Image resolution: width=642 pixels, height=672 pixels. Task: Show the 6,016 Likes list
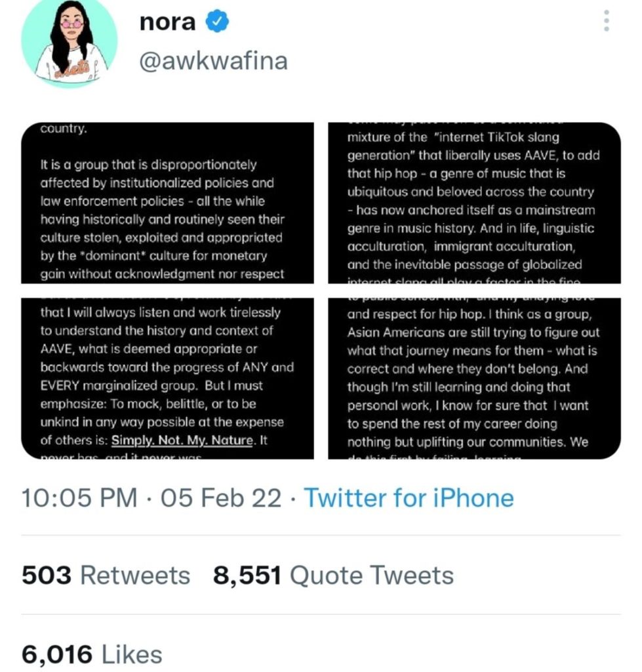point(92,654)
